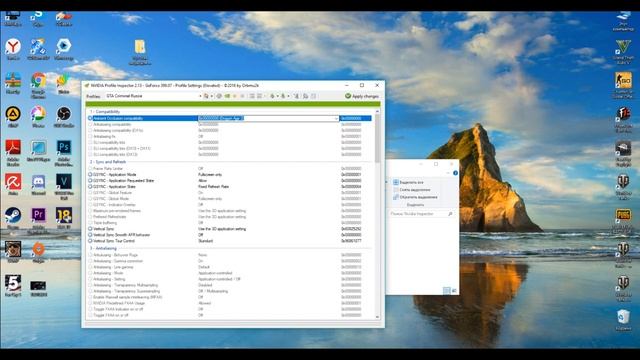Open the FIFA 18 desktop shortcut
Viewport: 640px width, 360px height.
pyautogui.click(x=64, y=218)
